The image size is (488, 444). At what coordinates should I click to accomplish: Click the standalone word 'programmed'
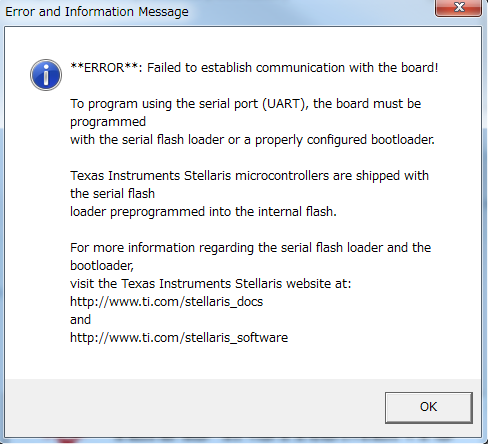[108, 122]
